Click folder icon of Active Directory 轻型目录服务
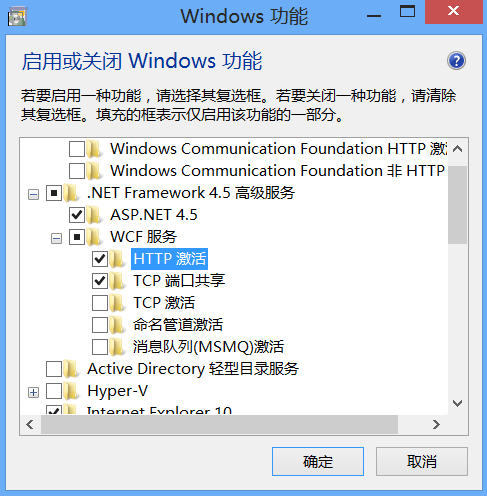The image size is (487, 496). [71, 369]
